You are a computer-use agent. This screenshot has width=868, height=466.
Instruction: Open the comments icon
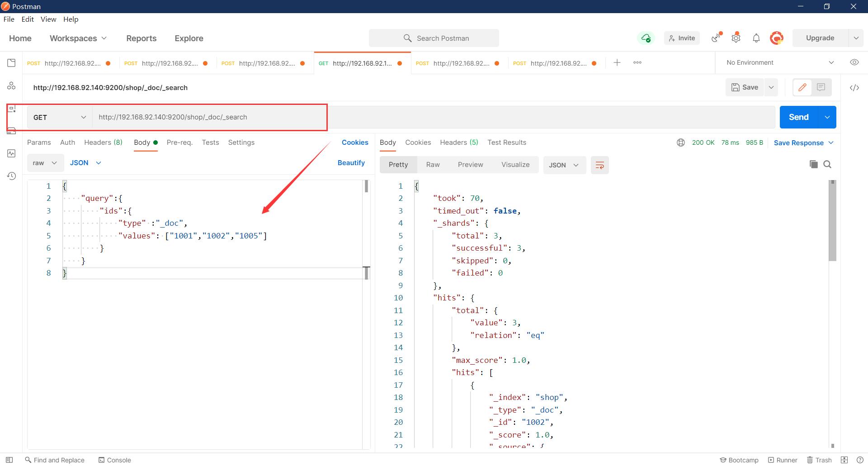[x=821, y=87]
